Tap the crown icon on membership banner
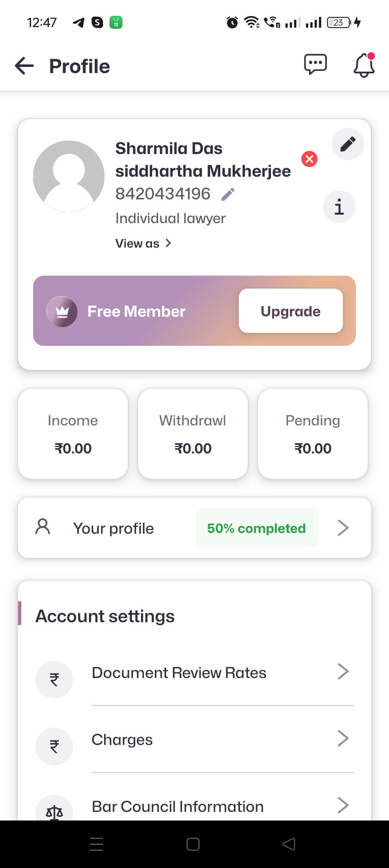 [62, 312]
